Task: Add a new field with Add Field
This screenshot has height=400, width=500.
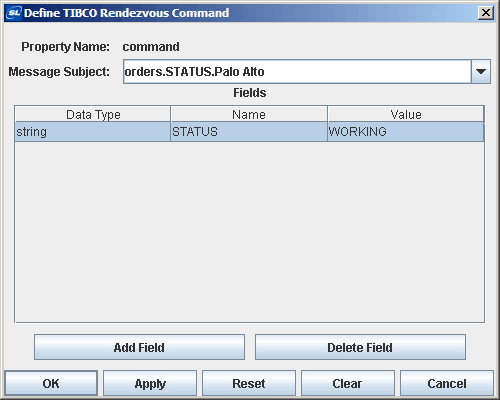Action: pyautogui.click(x=139, y=347)
